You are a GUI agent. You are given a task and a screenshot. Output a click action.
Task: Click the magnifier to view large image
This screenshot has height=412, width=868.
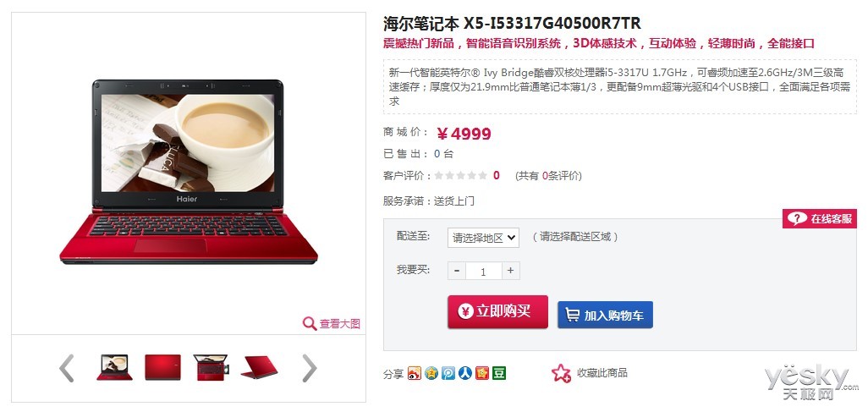pyautogui.click(x=310, y=323)
